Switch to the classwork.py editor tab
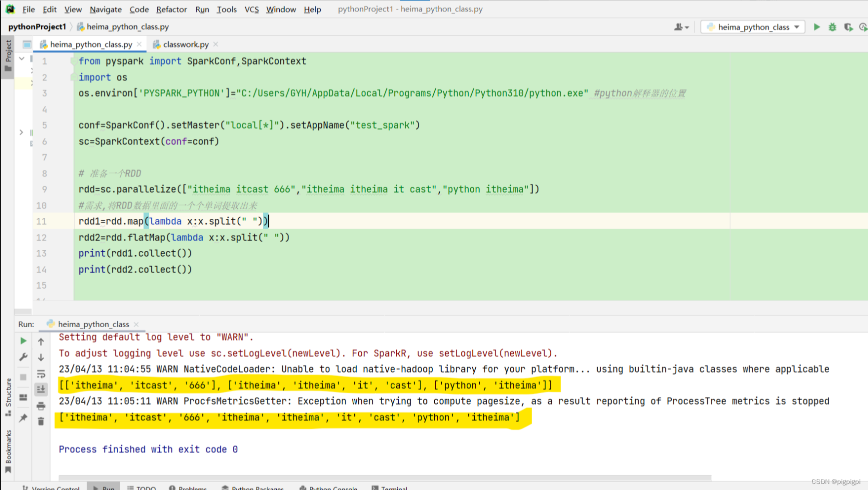The height and width of the screenshot is (490, 868). click(x=186, y=44)
